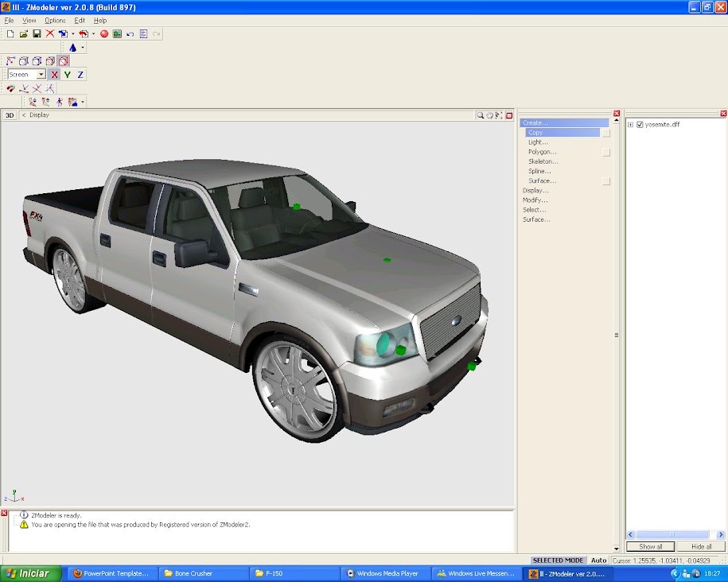The height and width of the screenshot is (582, 728).
Task: Click the red X delete icon in the top toolbar
Action: click(x=49, y=34)
